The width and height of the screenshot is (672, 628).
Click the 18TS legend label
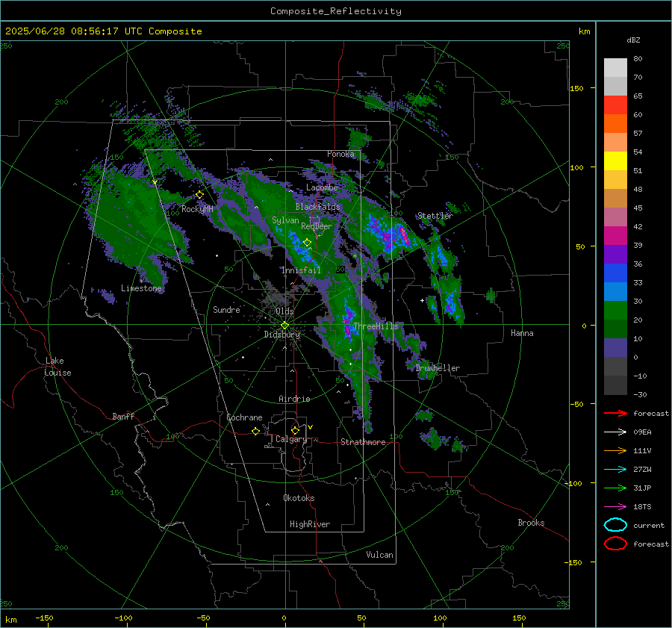point(642,507)
